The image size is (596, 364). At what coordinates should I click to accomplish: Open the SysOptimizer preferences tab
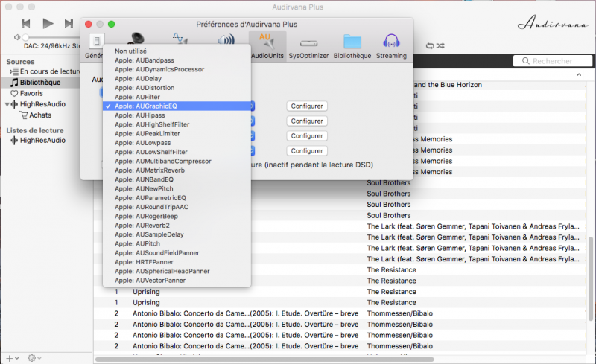pos(308,45)
